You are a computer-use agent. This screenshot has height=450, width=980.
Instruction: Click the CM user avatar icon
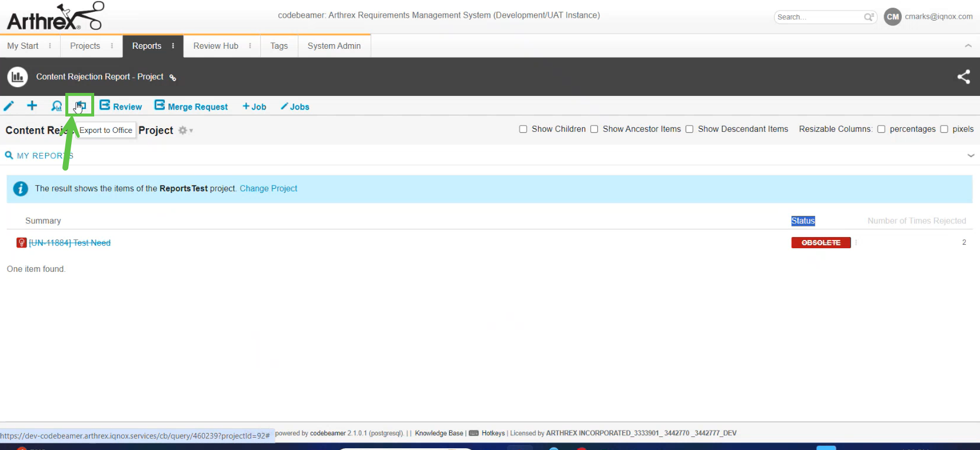click(x=892, y=17)
